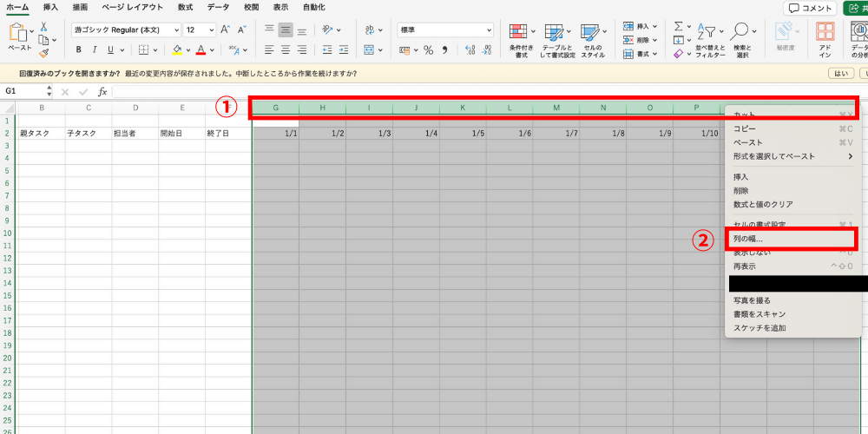Open Cell Styles (セルのスタイル)
Viewport: 868px width, 434px height.
pyautogui.click(x=594, y=40)
